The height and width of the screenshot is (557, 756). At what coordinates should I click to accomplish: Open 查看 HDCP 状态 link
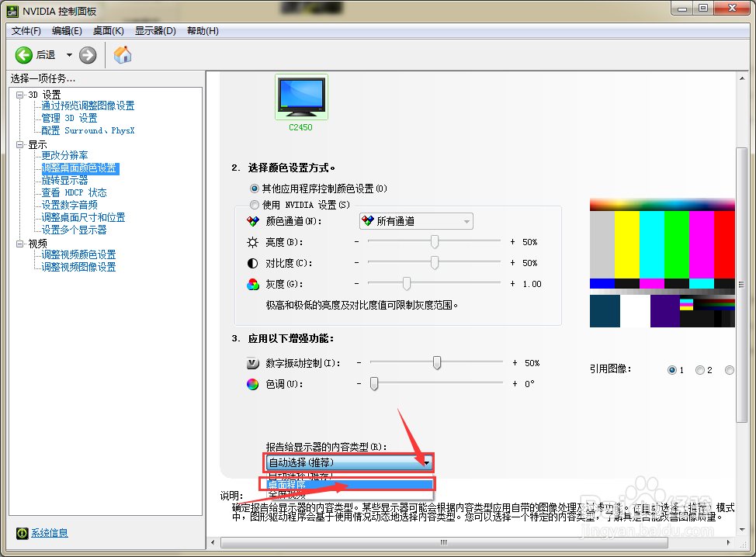click(74, 192)
